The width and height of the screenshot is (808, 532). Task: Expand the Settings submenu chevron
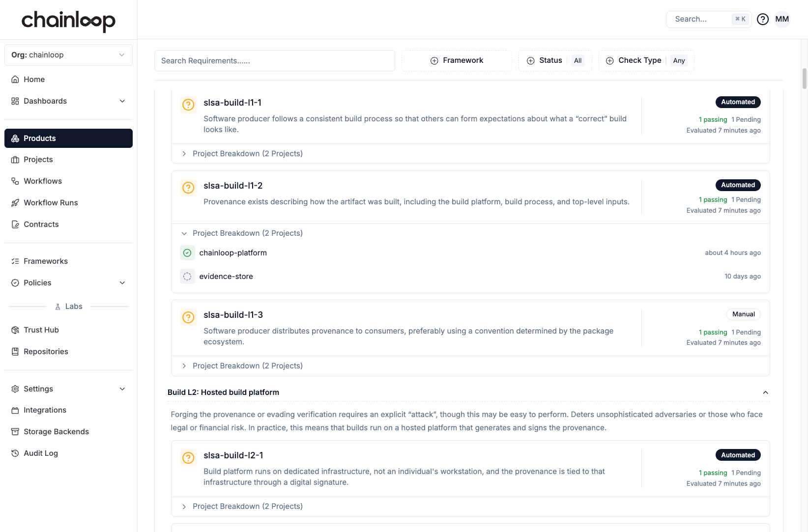tap(122, 389)
